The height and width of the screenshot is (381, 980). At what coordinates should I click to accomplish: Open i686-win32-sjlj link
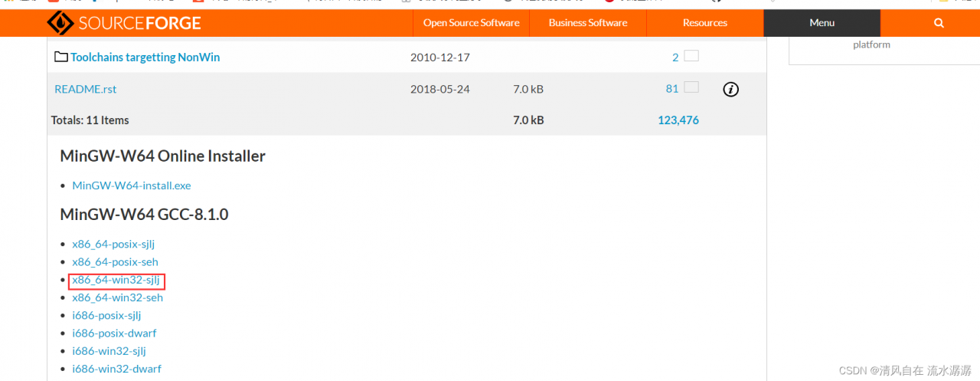point(109,350)
